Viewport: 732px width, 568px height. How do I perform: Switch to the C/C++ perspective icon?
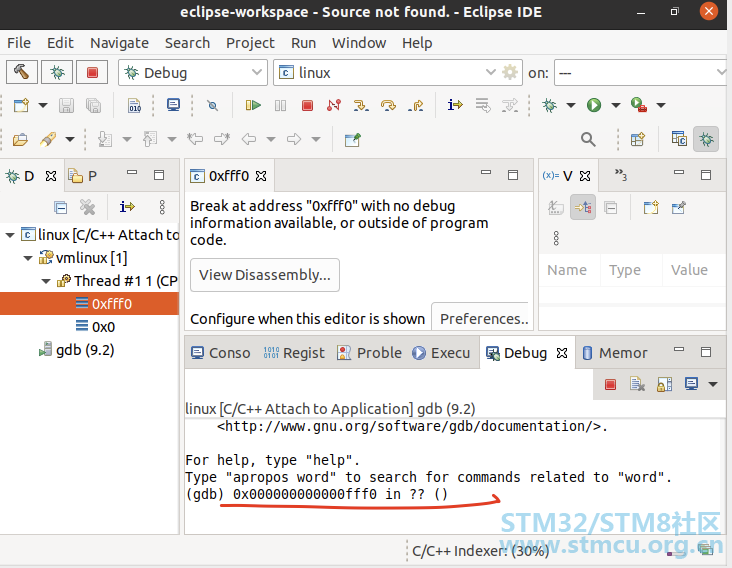679,139
